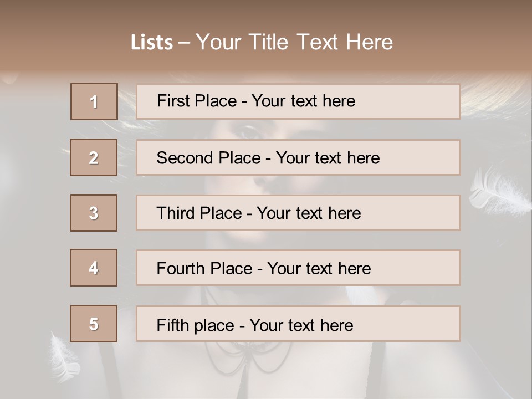Click the white feather at bottom left
The image size is (532, 399).
click(x=64, y=355)
